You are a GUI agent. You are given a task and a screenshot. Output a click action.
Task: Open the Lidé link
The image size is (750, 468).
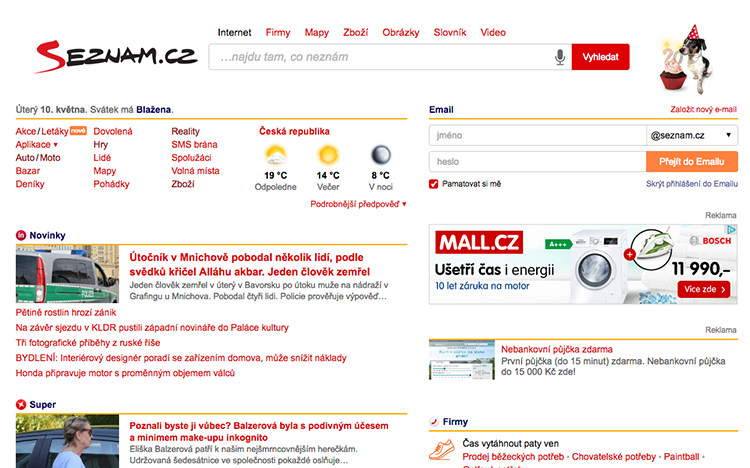click(102, 157)
